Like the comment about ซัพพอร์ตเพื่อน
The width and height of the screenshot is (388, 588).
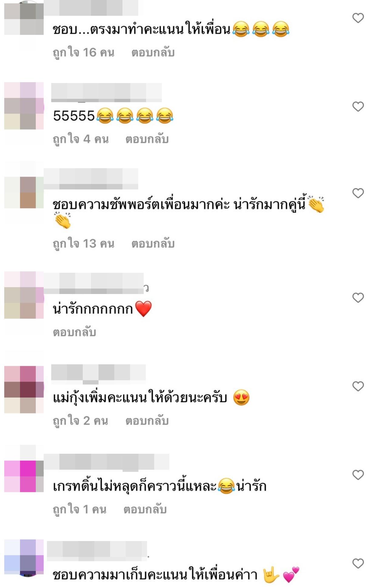358,193
